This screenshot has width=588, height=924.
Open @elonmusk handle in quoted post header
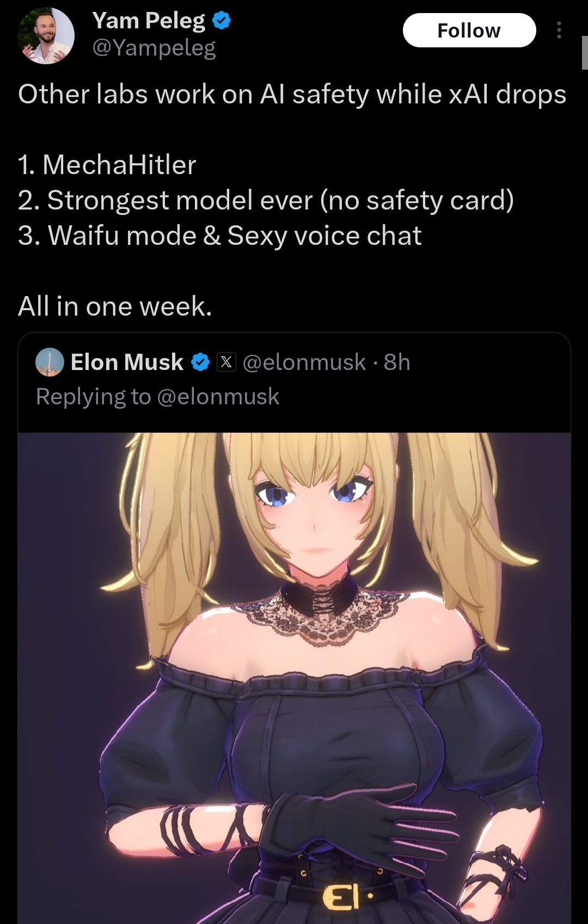[304, 362]
